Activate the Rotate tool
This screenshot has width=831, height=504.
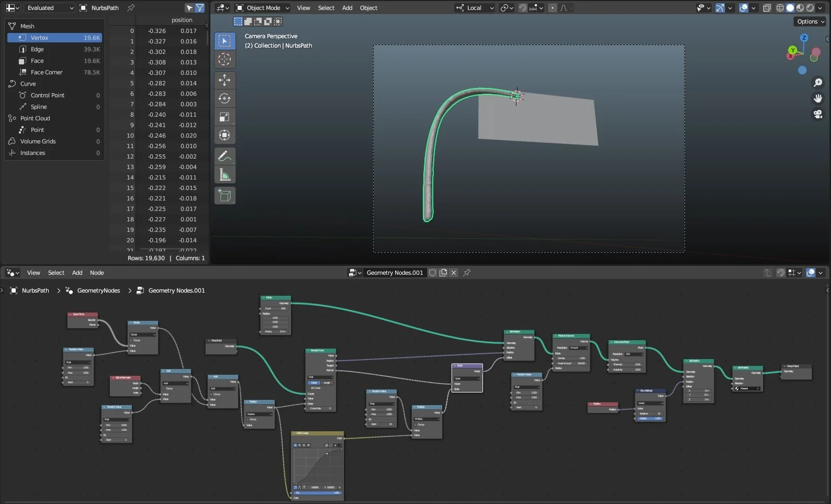224,98
